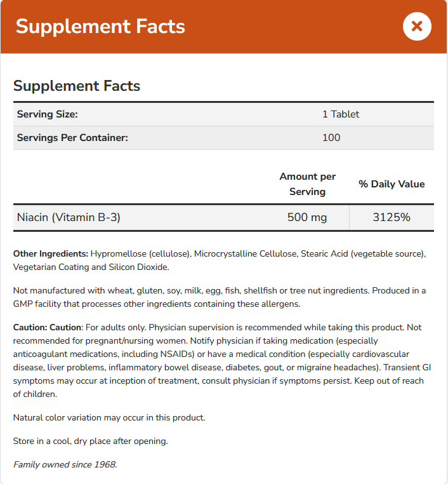Close the Supplement Facts dialog

[x=417, y=26]
